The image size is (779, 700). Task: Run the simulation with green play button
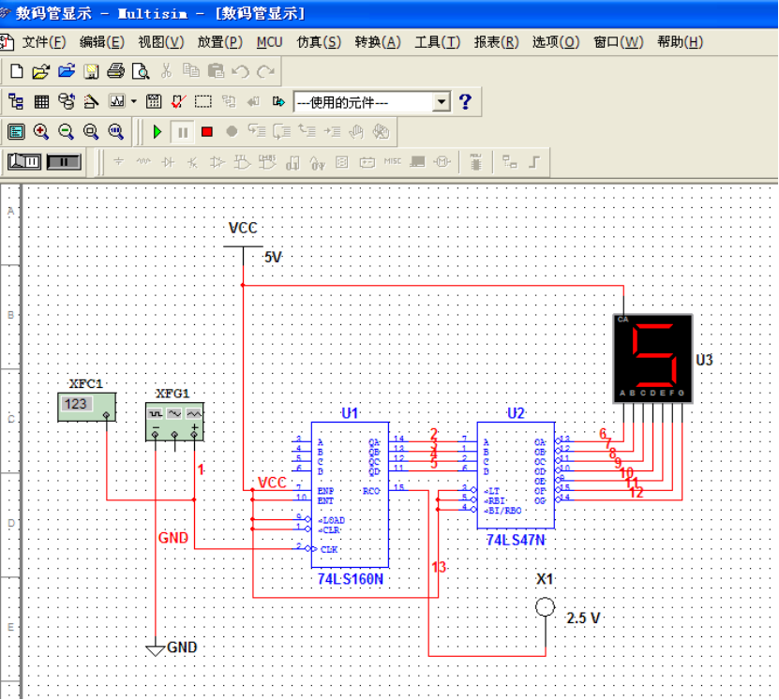(157, 132)
